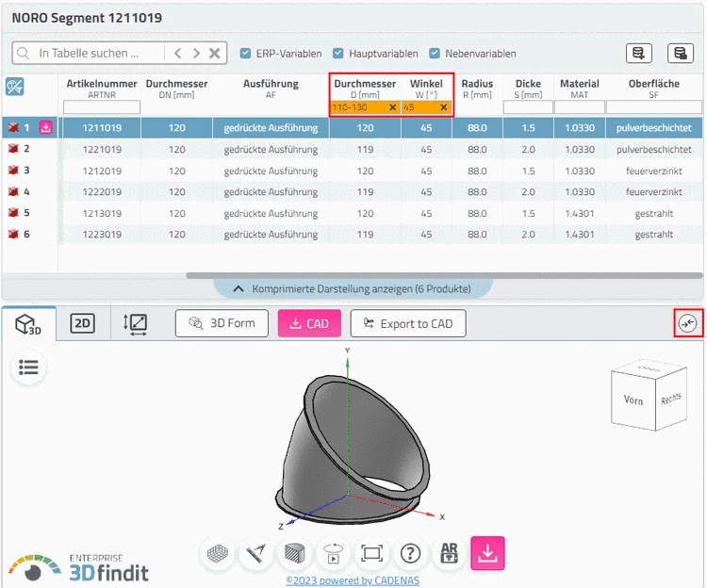Click Artikelnummer column header
707x588 pixels.
(x=102, y=89)
